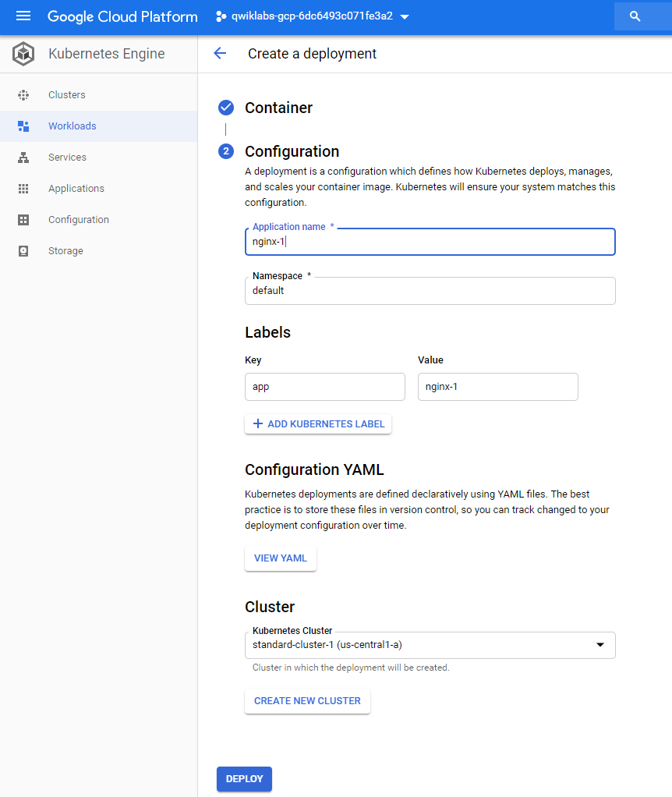Open Storage in the sidebar

point(98,251)
